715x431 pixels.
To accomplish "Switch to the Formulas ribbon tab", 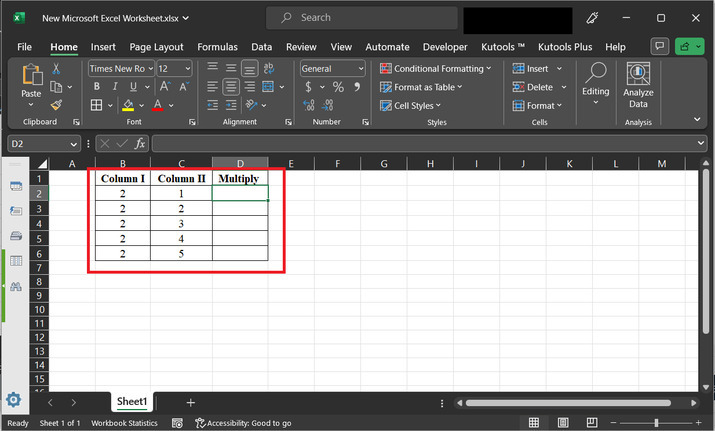I will [x=217, y=47].
